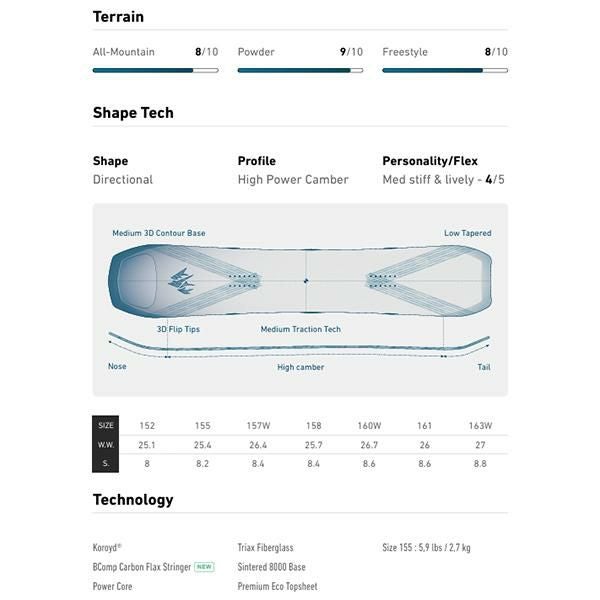Click the Medium 3D Contour Base label

159,233
